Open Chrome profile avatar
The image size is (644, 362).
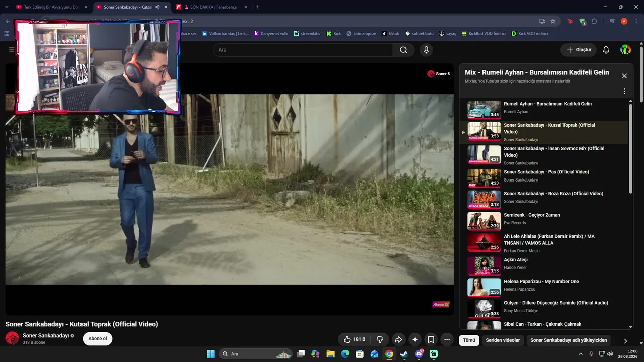pos(624,21)
